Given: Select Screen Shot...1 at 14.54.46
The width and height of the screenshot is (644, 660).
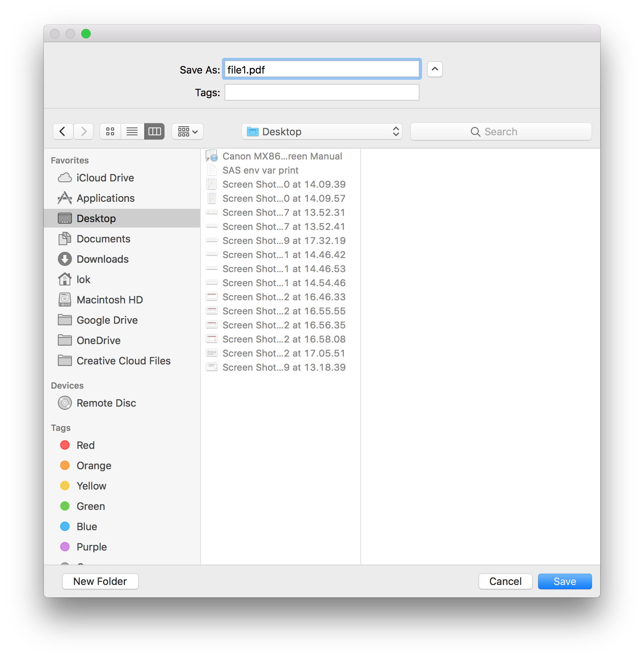Looking at the screenshot, I should (281, 283).
